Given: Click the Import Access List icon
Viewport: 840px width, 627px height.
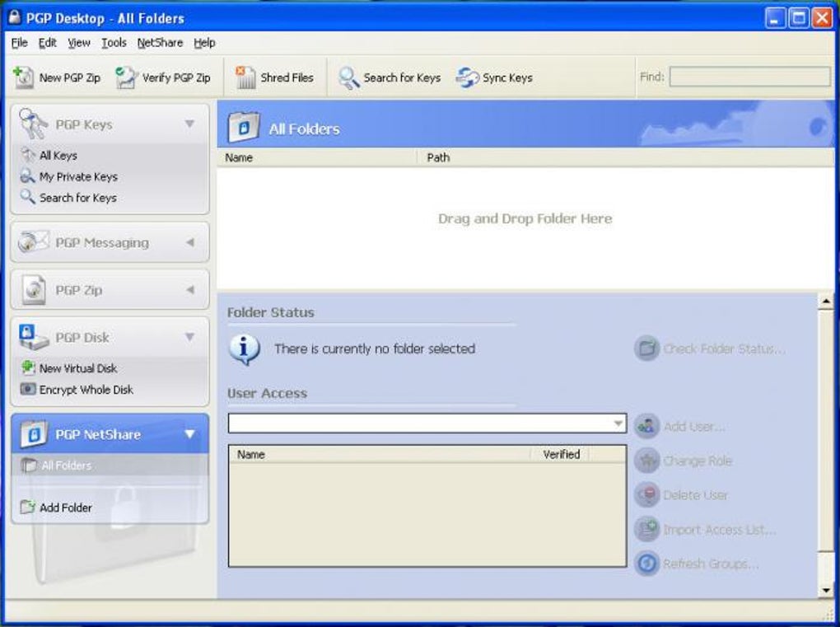Looking at the screenshot, I should (646, 530).
